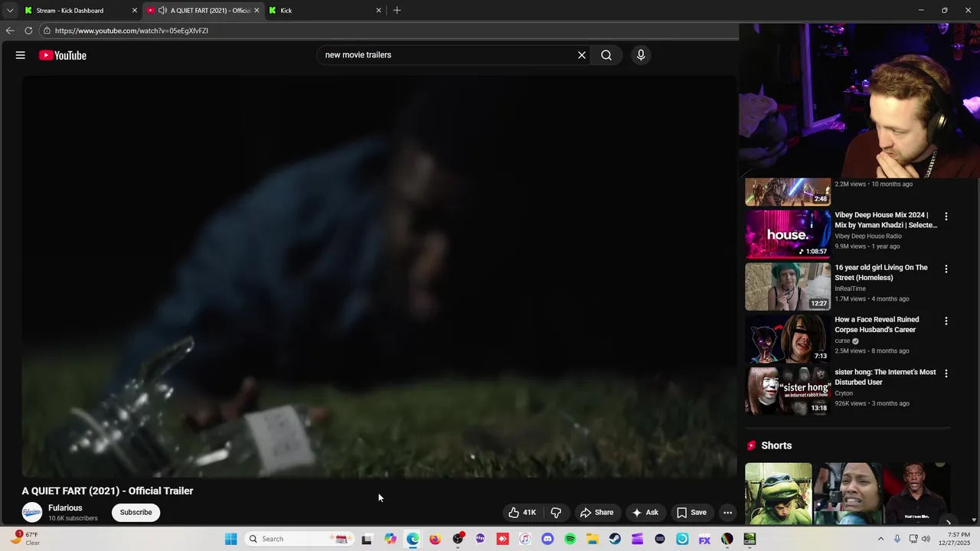Open the crying woman Shorts thumbnail

click(x=848, y=494)
